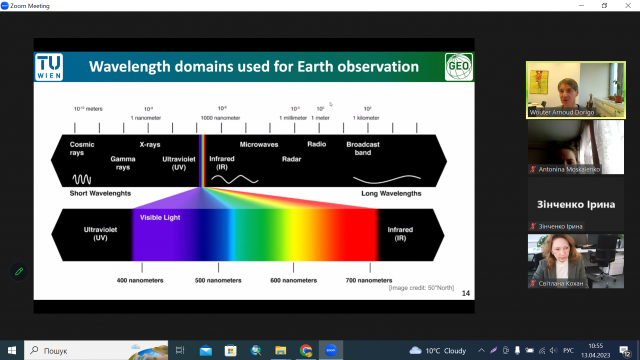640x360 pixels.
Task: Open the magnifier search app icon
Action: click(x=256, y=350)
